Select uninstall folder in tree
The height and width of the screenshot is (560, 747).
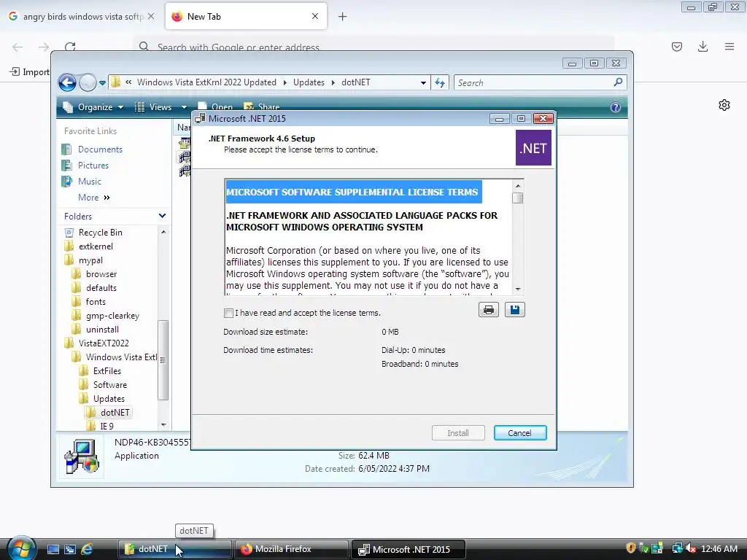point(102,330)
